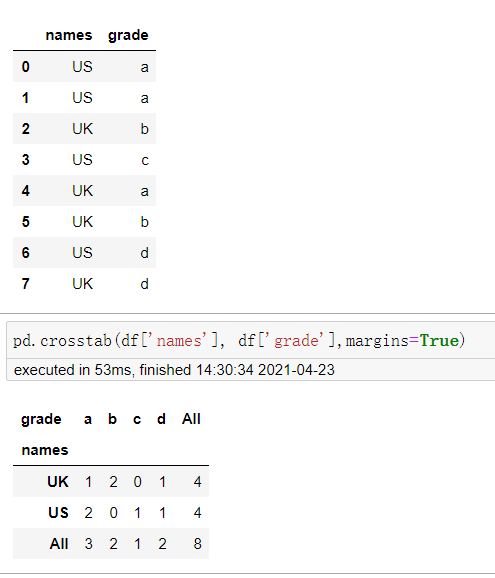
Task: Click the True keyword in the code
Action: [439, 340]
